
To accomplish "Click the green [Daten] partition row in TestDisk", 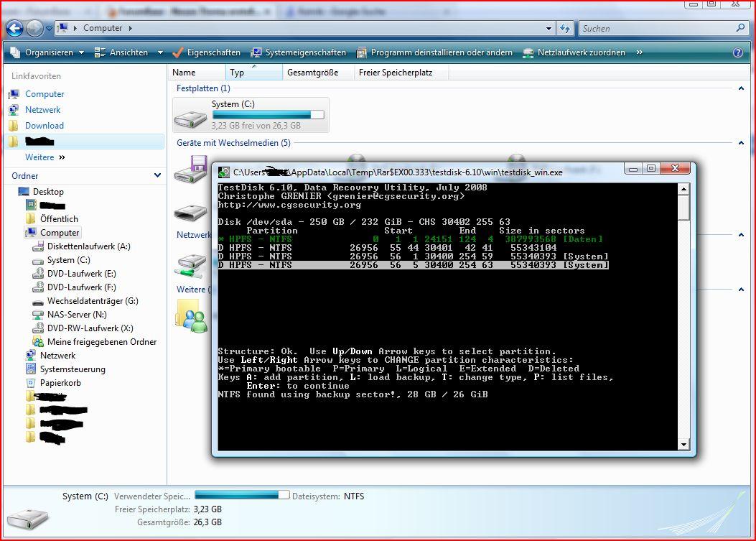I will pos(410,239).
